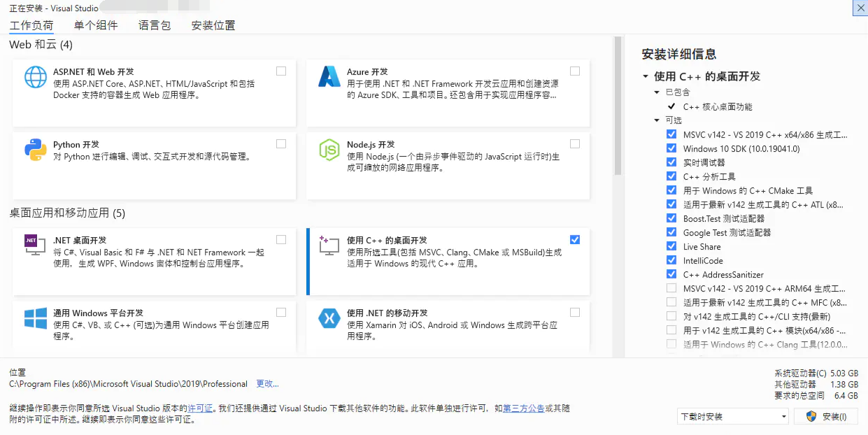The height and width of the screenshot is (435, 868).
Task: Check MSVC v142 ARM64 build tools
Action: pos(671,288)
